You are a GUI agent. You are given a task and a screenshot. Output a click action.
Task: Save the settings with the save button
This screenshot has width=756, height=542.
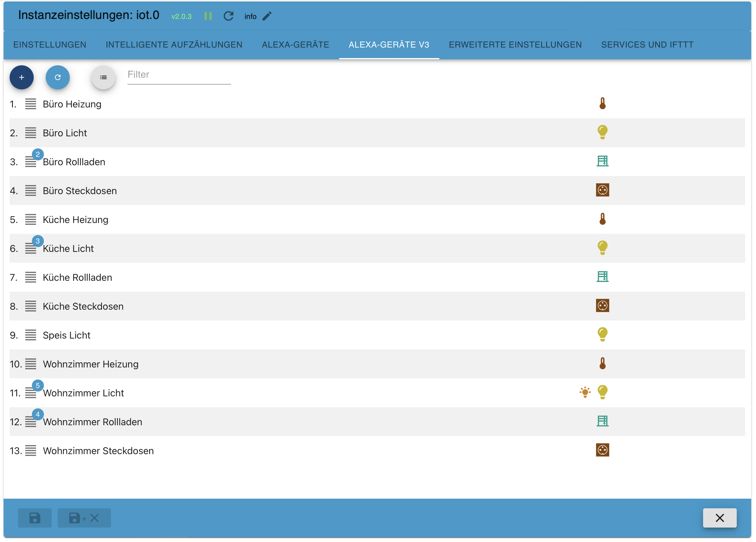pyautogui.click(x=34, y=518)
